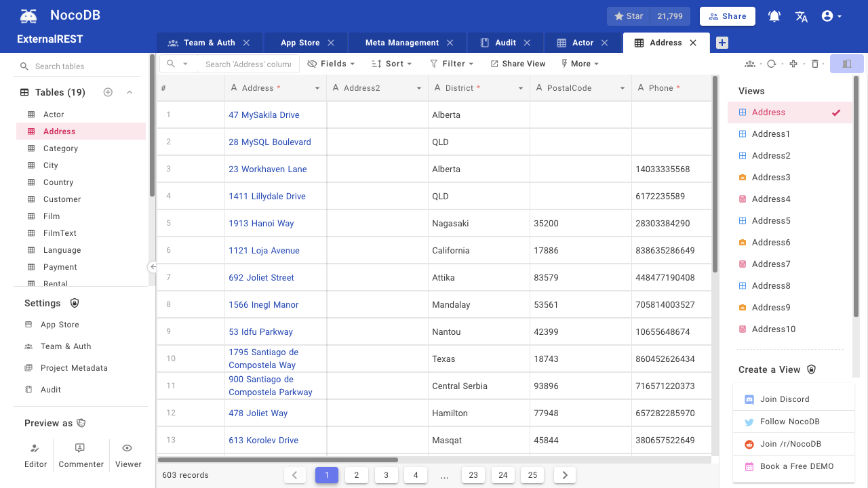The height and width of the screenshot is (488, 868).
Task: Open the language translation icon
Action: coord(802,16)
